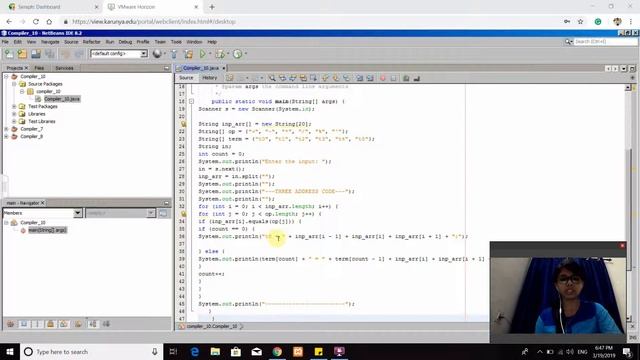Screen dimensions: 640x360
Task: Click the lightbulb hint on line 21
Action: [x=183, y=124]
